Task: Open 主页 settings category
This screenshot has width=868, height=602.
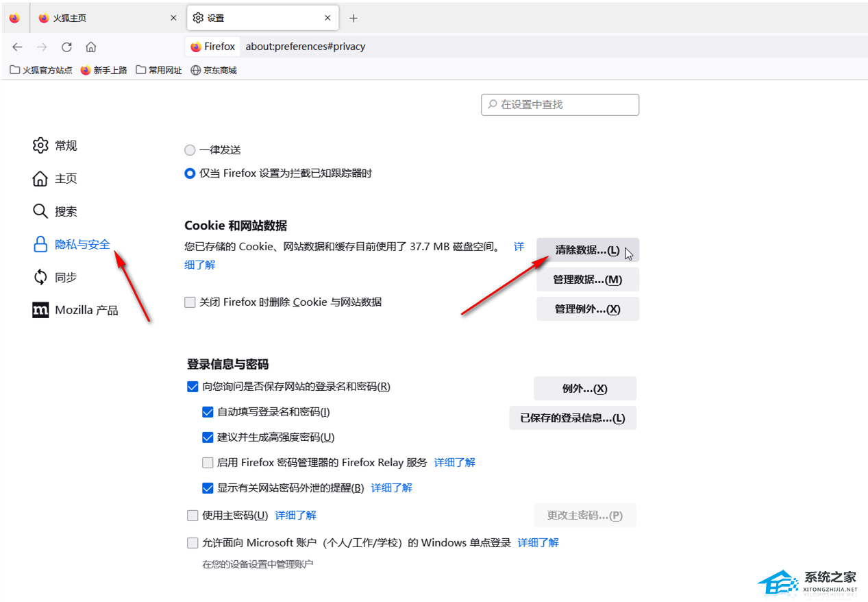Action: pos(55,178)
